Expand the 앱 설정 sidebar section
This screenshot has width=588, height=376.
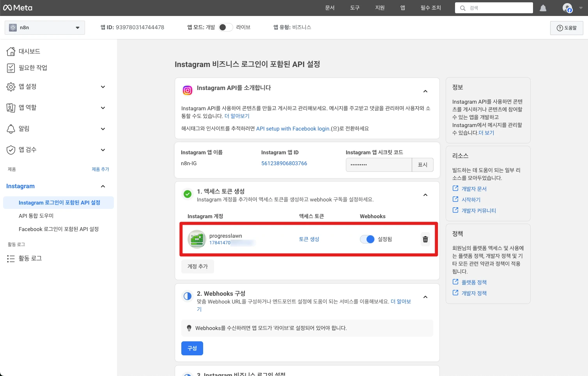(x=103, y=87)
